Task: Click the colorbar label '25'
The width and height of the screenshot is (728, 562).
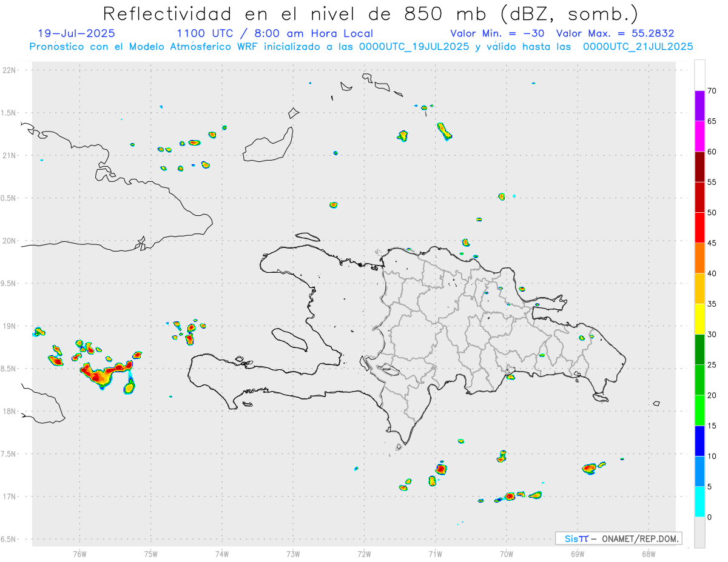Action: [712, 364]
